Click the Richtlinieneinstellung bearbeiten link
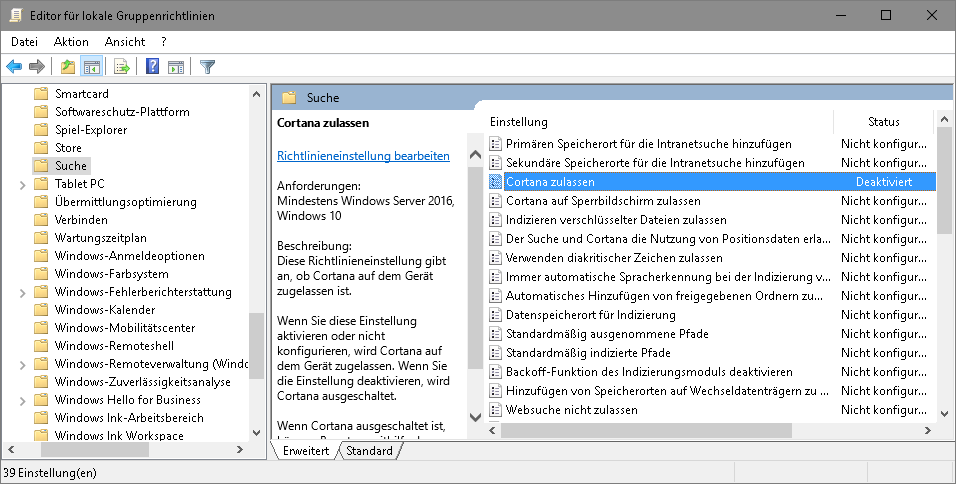 tap(363, 156)
